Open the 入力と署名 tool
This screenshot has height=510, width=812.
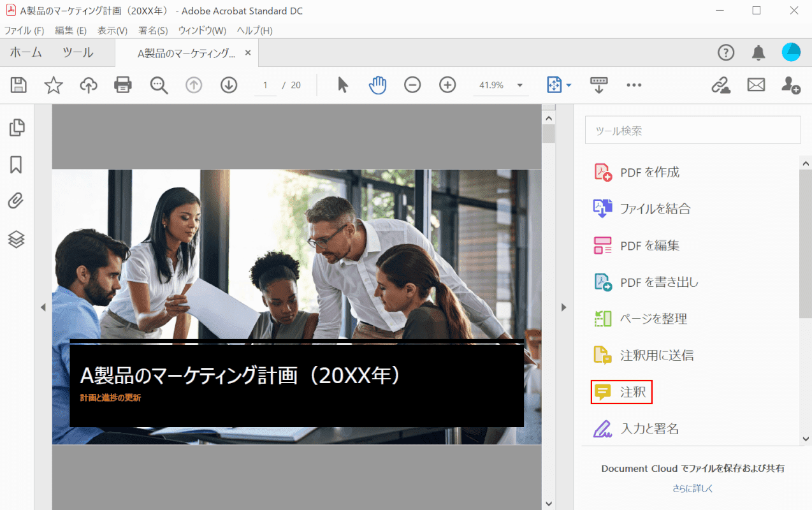click(x=636, y=428)
